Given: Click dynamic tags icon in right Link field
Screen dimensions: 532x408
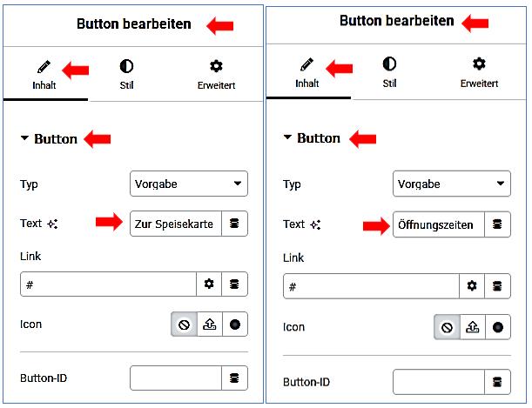Looking at the screenshot, I should click(x=497, y=285).
